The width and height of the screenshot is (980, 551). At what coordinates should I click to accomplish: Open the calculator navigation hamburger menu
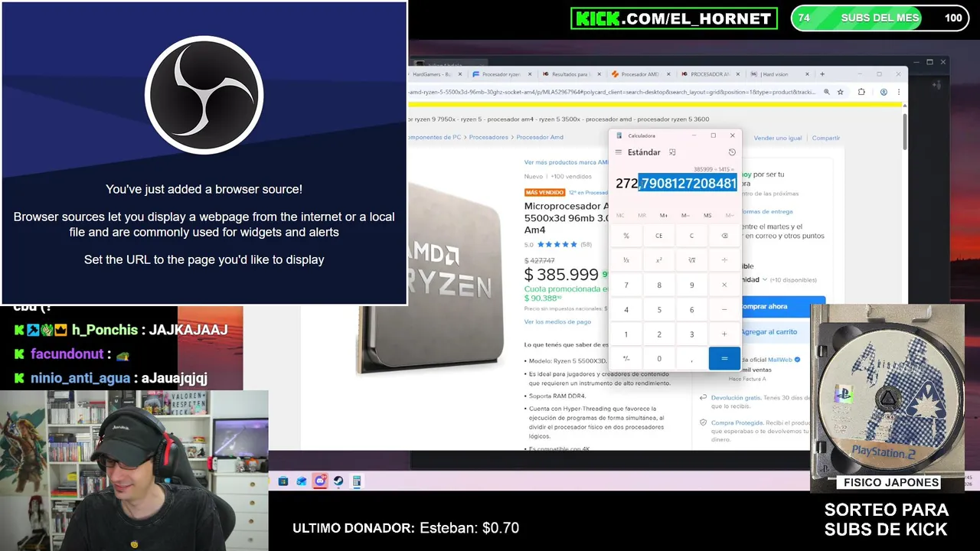click(619, 152)
